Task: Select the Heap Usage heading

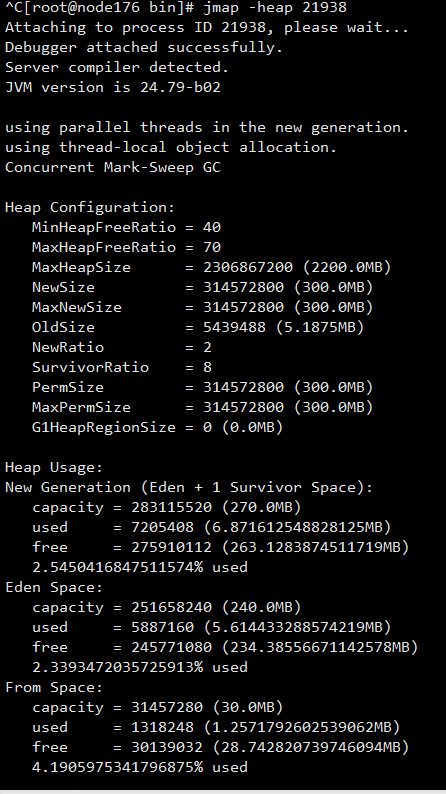Action: click(x=54, y=467)
